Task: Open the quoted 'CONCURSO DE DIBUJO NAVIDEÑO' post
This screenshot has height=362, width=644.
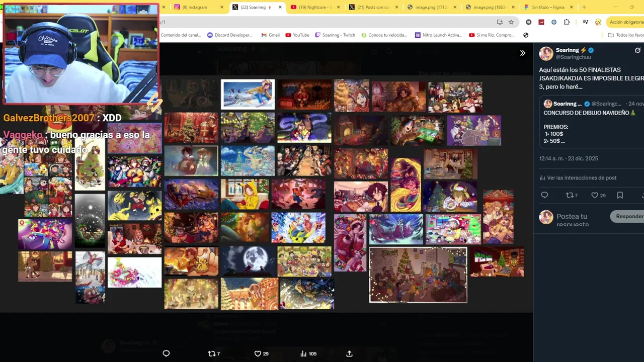Action: 592,123
